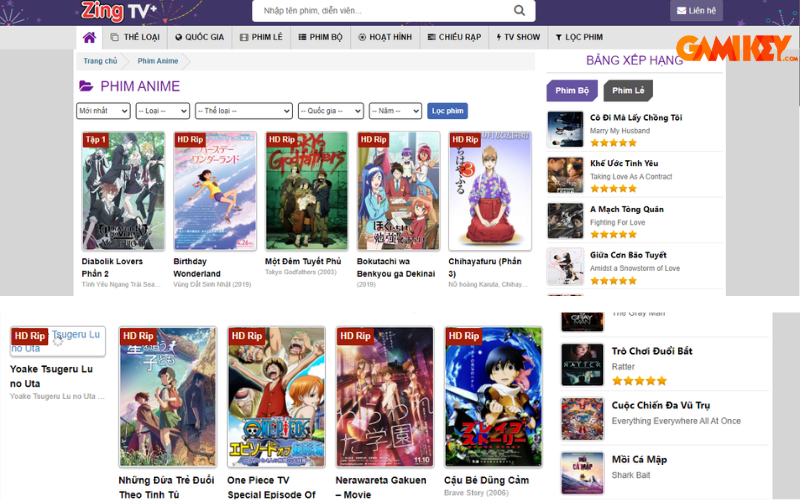This screenshot has width=800, height=500.
Task: Open the One Piece TV Special poster
Action: point(276,397)
